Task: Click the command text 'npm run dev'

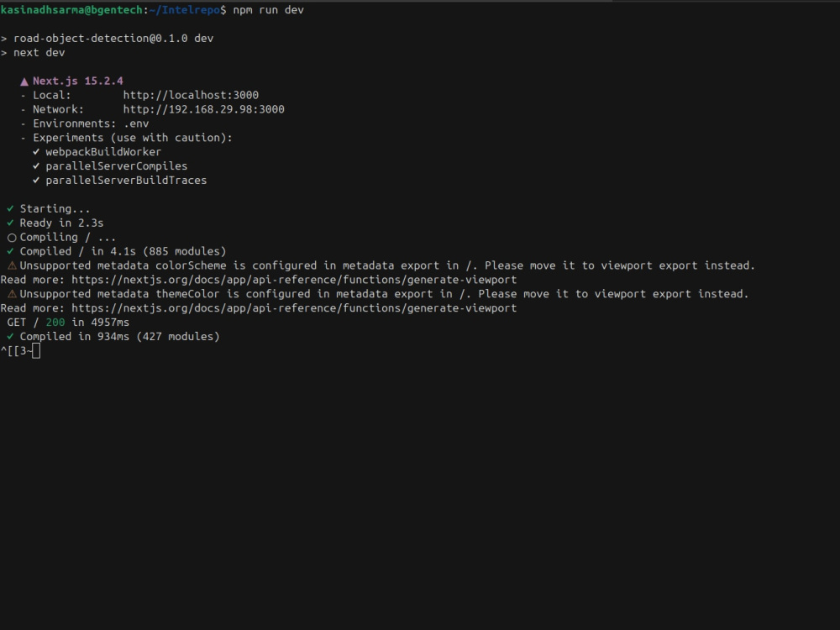Action: coord(269,10)
